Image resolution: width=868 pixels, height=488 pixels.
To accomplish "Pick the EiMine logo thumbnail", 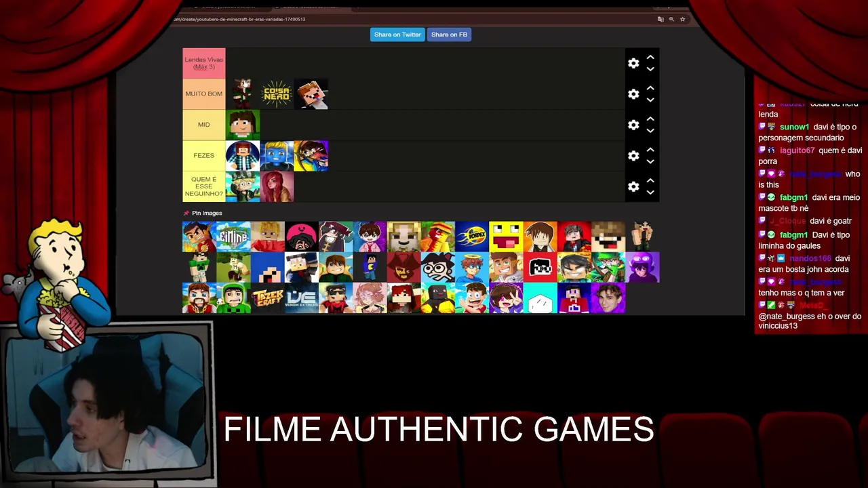I will [x=233, y=237].
